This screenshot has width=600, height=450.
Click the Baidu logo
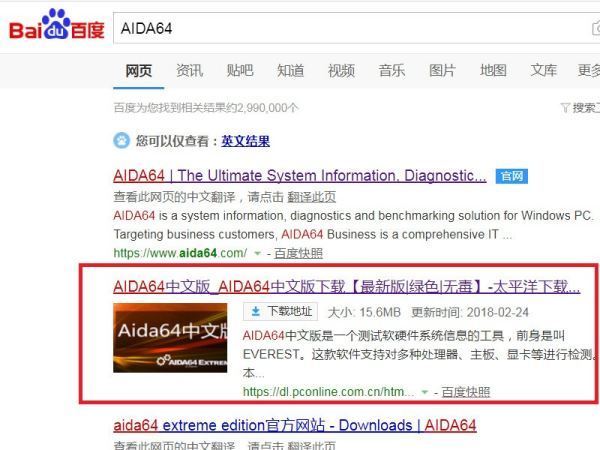(57, 25)
